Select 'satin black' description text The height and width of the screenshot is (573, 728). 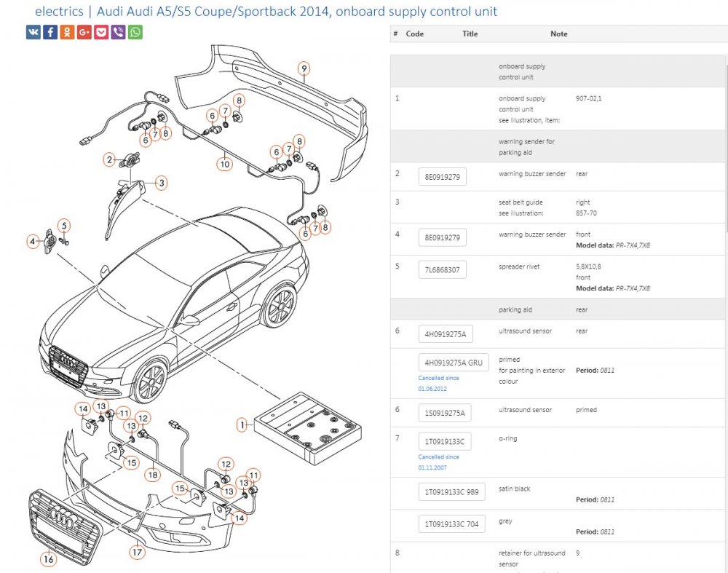[515, 489]
